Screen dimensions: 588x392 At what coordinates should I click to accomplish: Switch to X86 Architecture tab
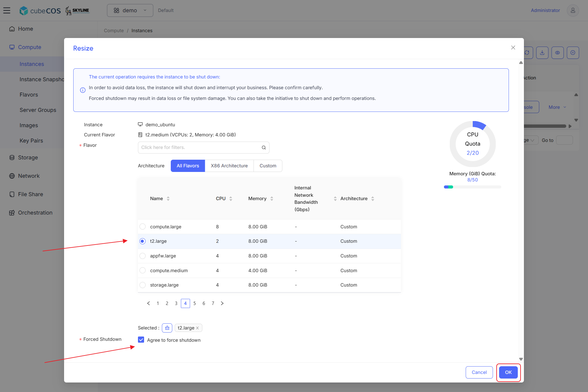pyautogui.click(x=229, y=166)
